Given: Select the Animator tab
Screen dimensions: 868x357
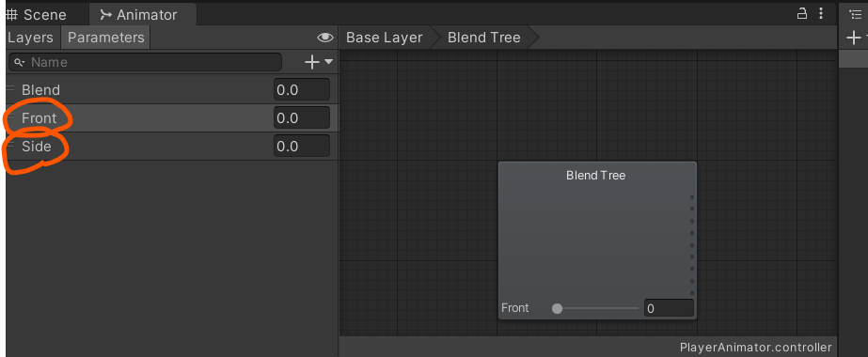Looking at the screenshot, I should coord(143,15).
